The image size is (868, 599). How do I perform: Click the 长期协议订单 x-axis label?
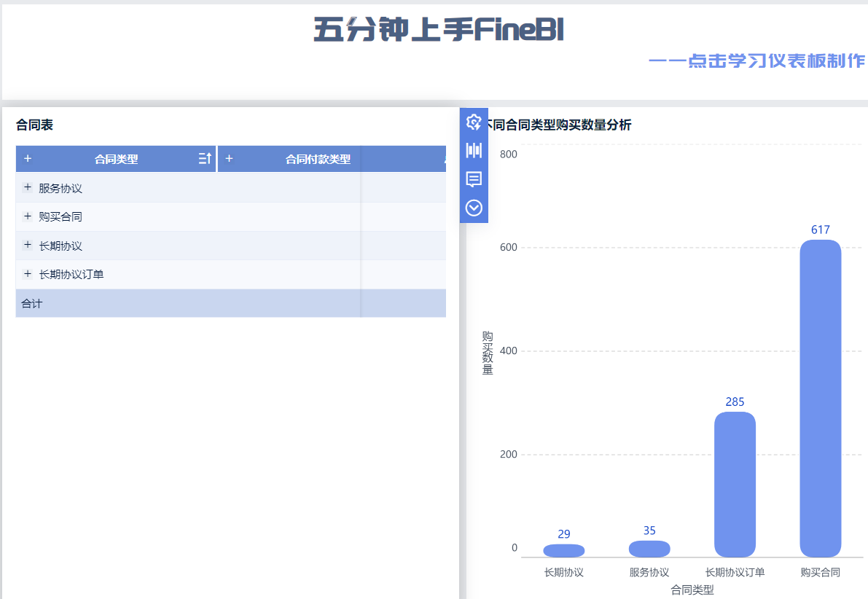pyautogui.click(x=735, y=573)
